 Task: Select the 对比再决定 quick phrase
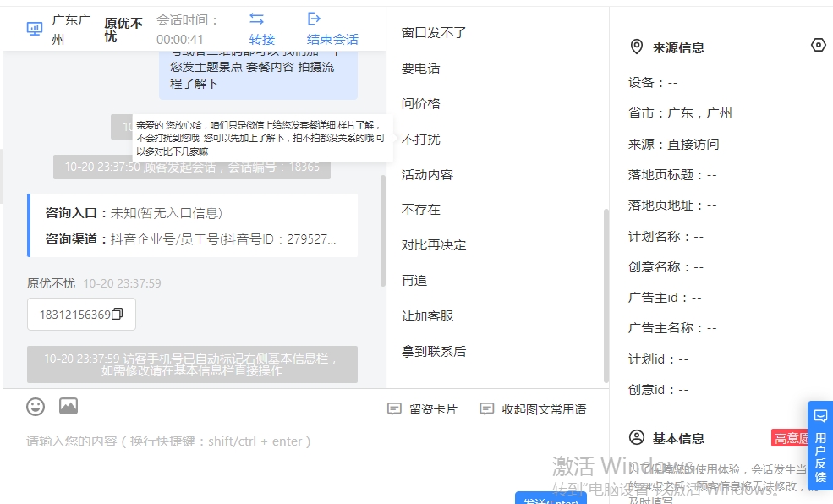pyautogui.click(x=434, y=245)
